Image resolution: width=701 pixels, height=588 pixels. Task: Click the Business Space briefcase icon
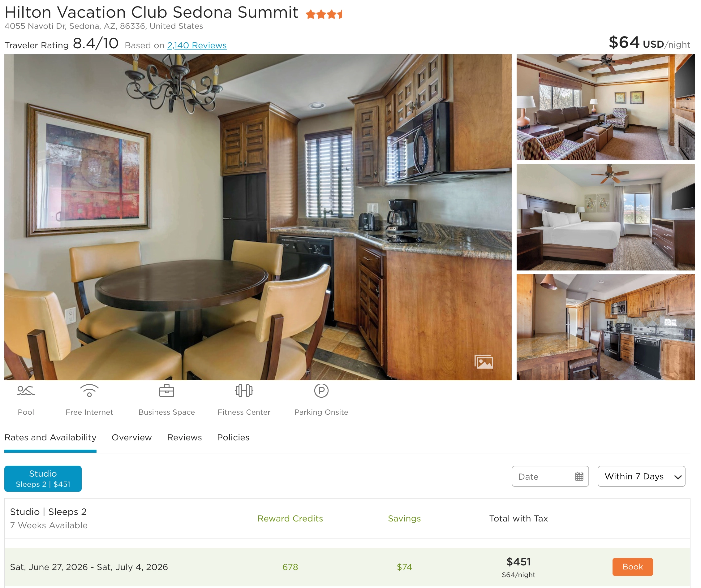pyautogui.click(x=166, y=391)
